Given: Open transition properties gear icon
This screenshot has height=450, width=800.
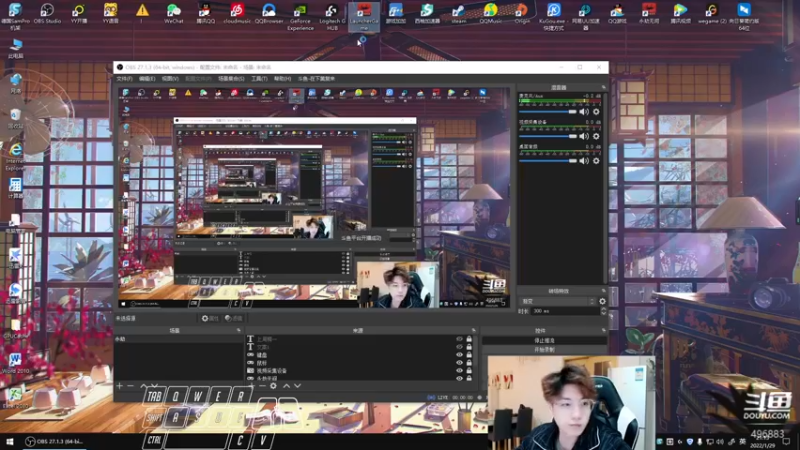Looking at the screenshot, I should (602, 302).
